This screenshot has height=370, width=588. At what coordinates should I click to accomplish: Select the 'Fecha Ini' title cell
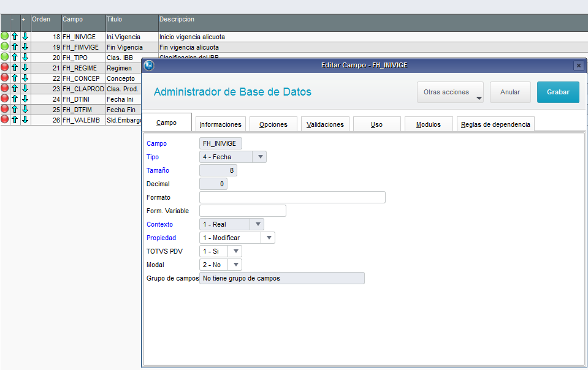(x=124, y=99)
